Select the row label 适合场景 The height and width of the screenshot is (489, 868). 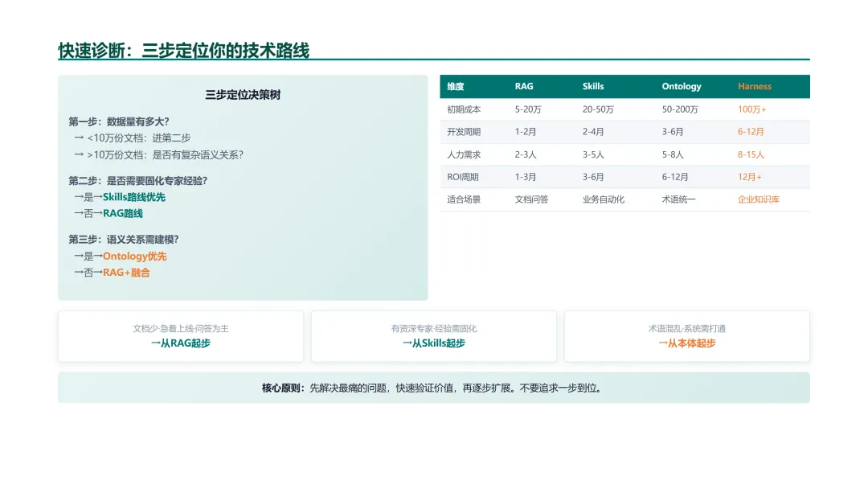point(464,199)
